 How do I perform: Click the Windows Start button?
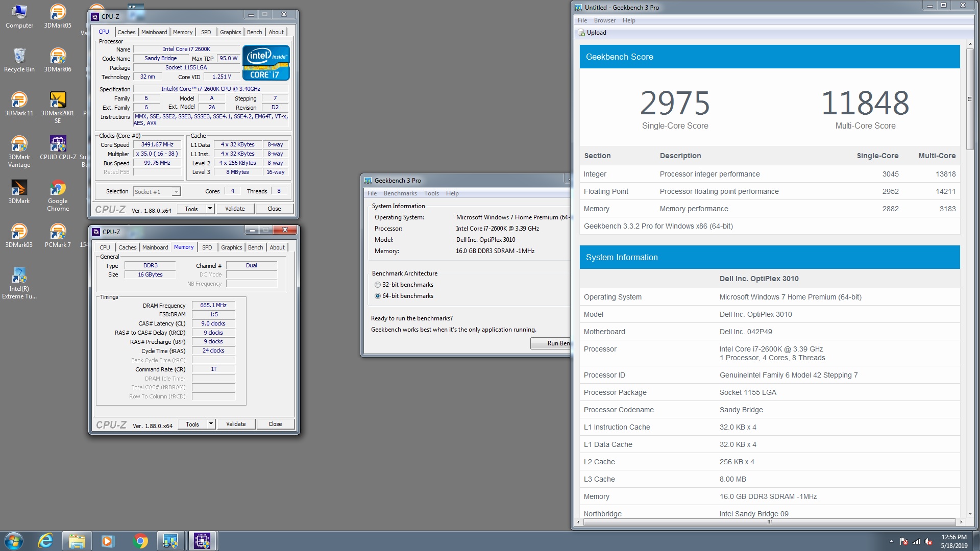tap(14, 541)
